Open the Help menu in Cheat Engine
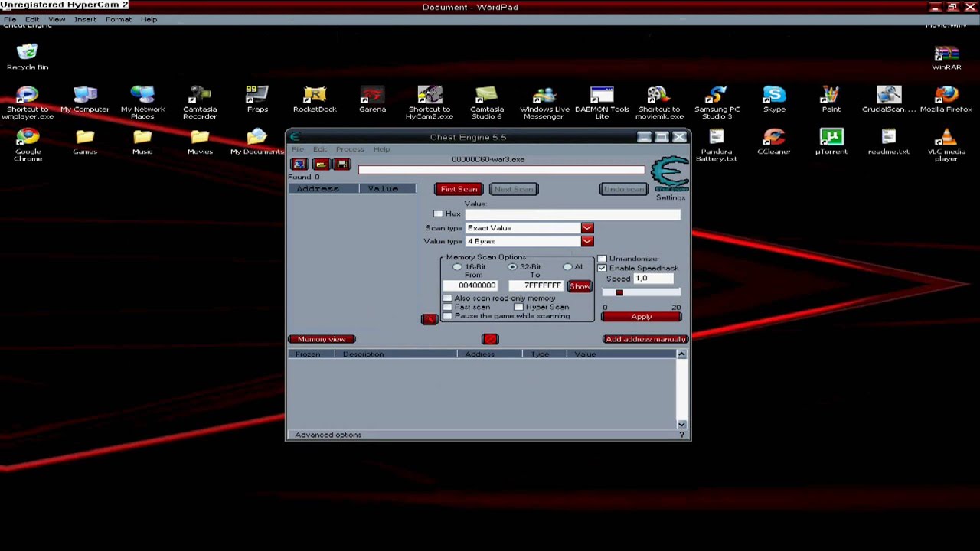The height and width of the screenshot is (551, 980). coord(381,149)
